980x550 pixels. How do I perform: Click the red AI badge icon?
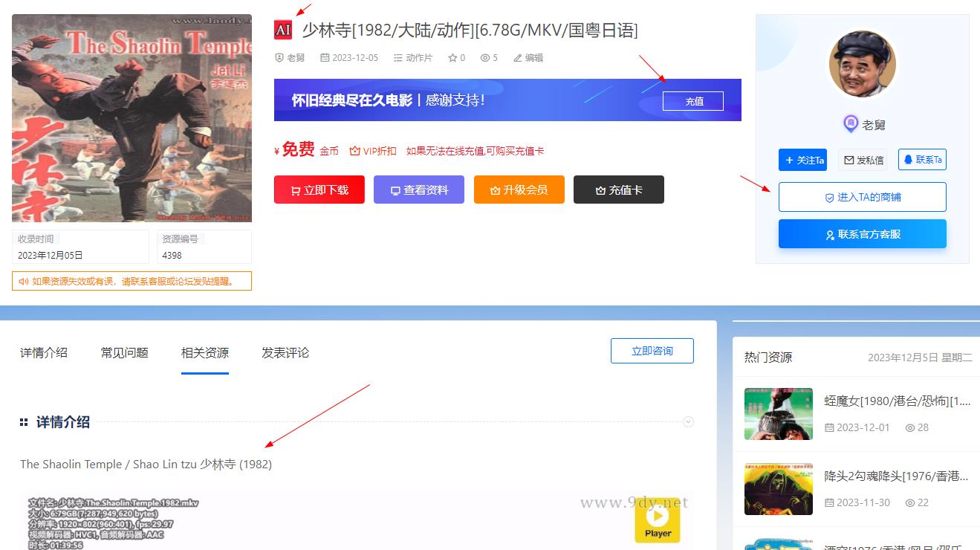[x=283, y=30]
